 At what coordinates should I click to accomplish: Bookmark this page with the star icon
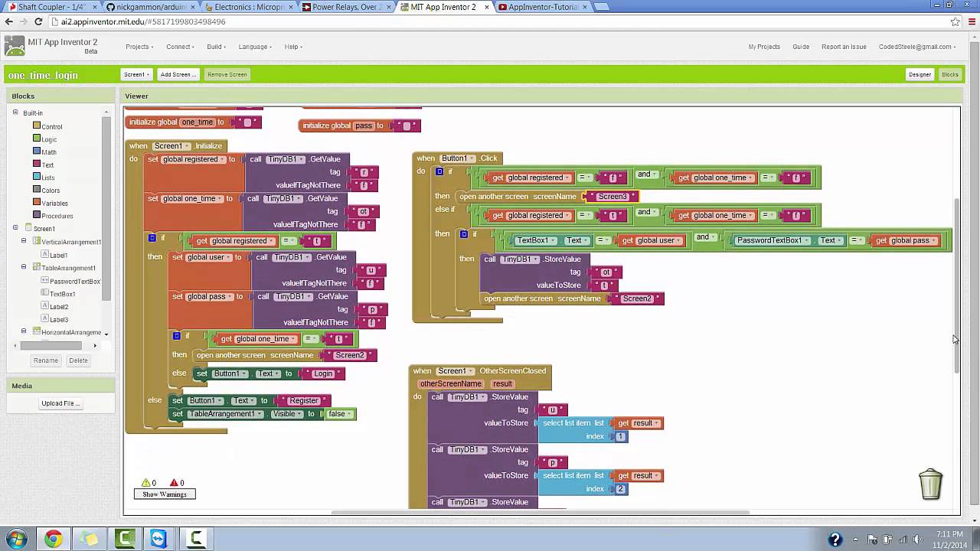[x=955, y=21]
